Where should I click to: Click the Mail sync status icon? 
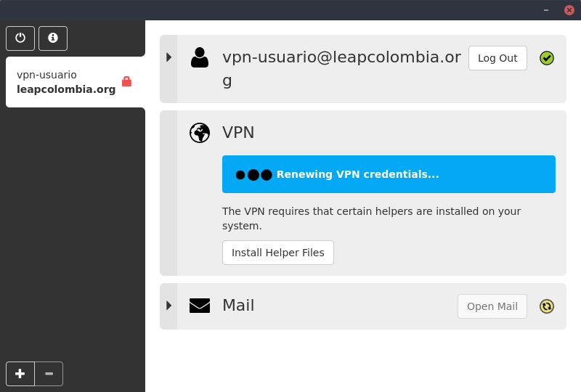point(547,306)
